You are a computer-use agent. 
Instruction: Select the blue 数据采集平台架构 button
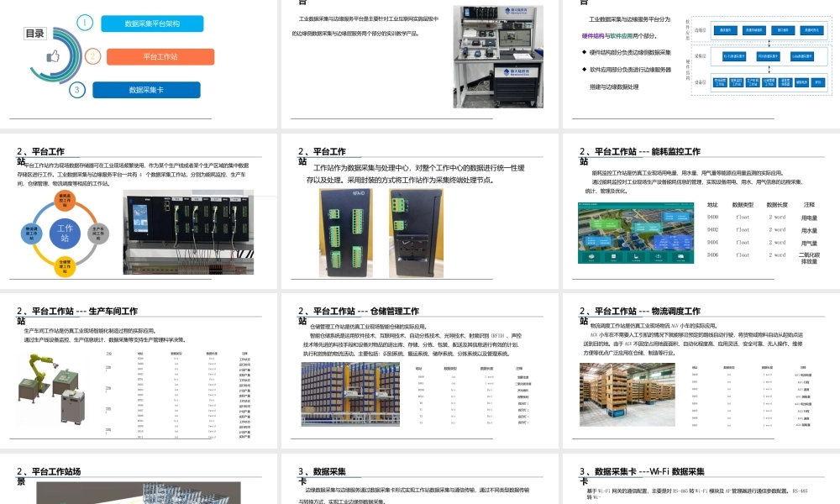(152, 24)
